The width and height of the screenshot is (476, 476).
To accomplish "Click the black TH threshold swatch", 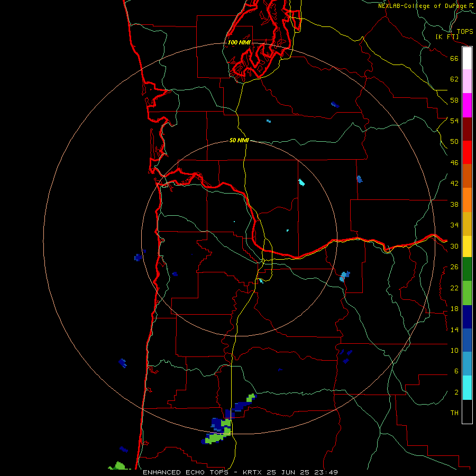I will pos(467,411).
